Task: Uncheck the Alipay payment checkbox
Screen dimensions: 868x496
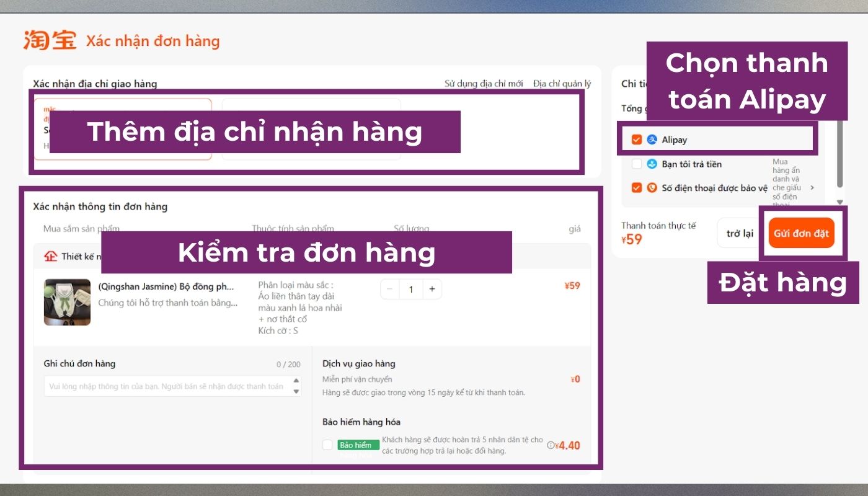Action: pos(637,139)
